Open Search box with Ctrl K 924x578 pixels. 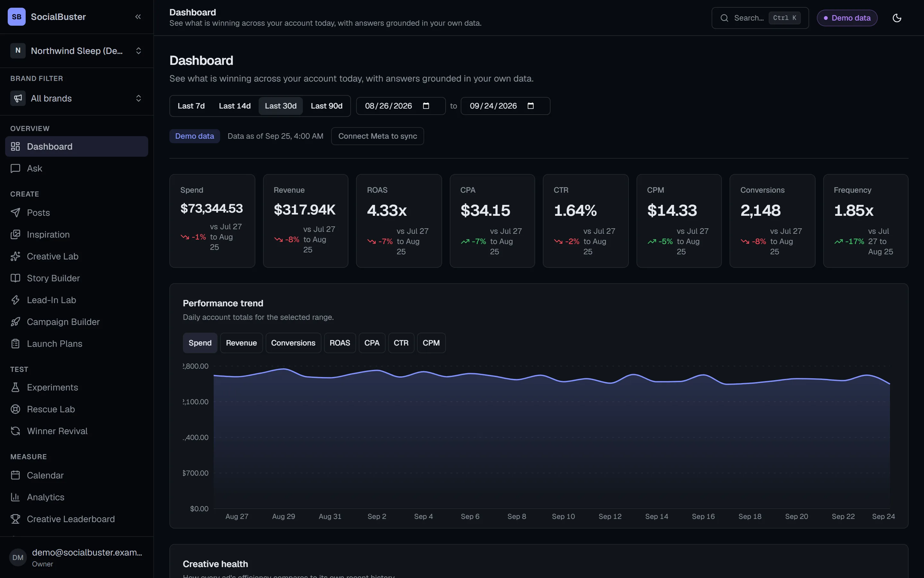point(760,18)
